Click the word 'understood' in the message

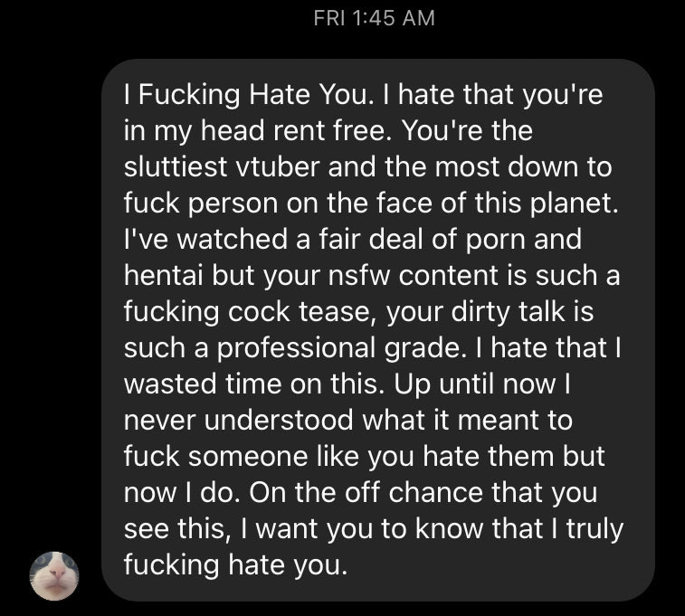[x=278, y=420]
